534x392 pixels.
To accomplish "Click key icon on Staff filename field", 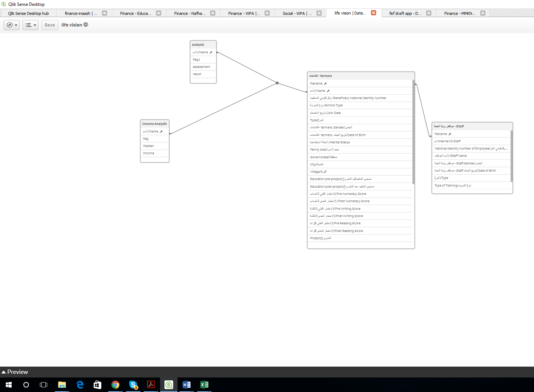I will point(450,134).
